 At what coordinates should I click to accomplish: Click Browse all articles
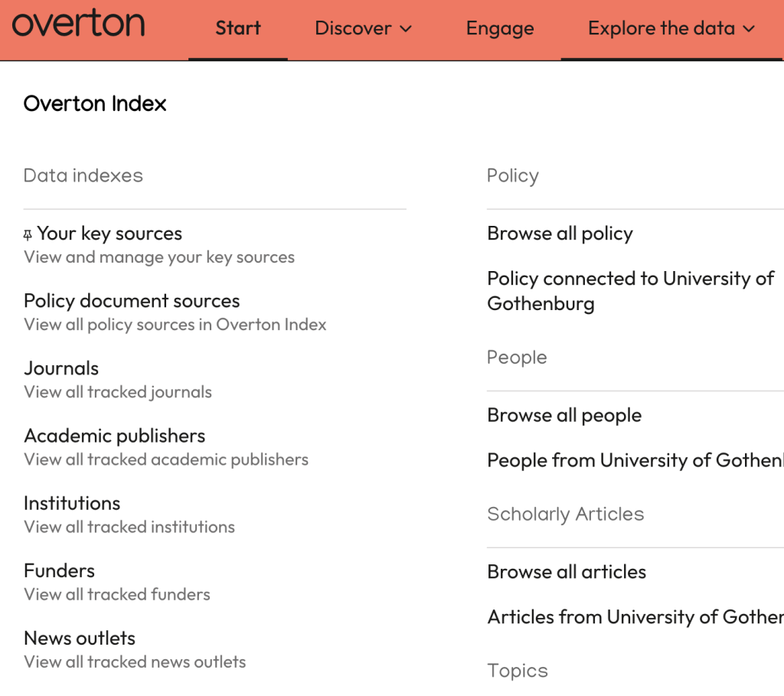(567, 571)
